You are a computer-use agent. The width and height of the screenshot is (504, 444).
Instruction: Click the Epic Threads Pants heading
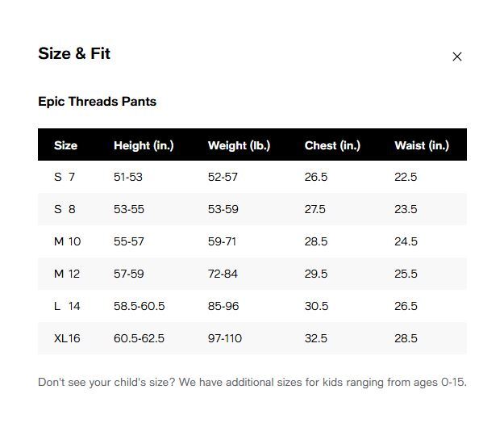97,102
